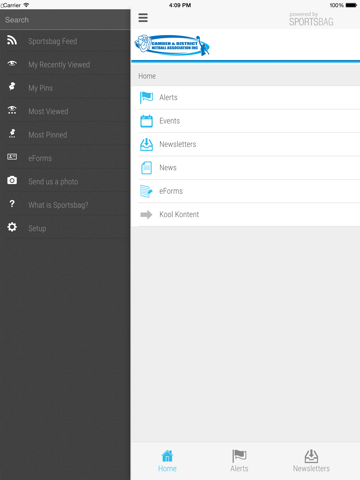This screenshot has height=480, width=360.
Task: Toggle the hamburger menu icon
Action: pos(143,18)
